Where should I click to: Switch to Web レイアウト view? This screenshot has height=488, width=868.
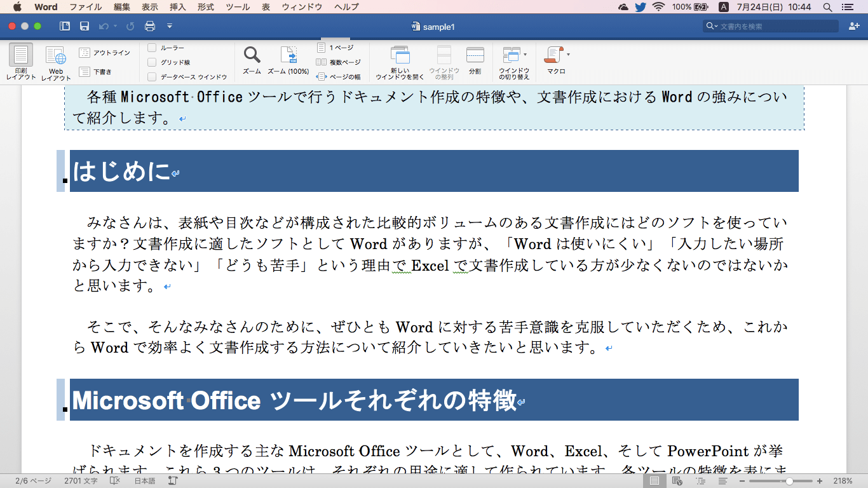tap(56, 64)
